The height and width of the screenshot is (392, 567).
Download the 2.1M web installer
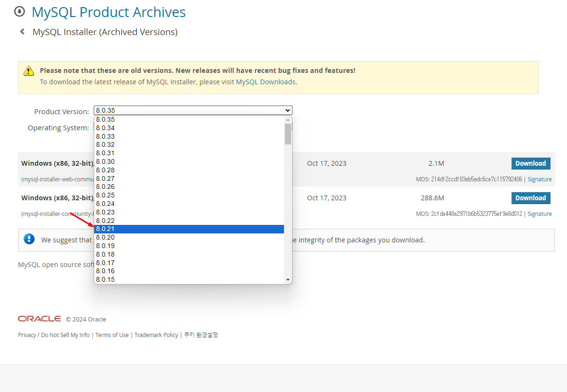[531, 163]
